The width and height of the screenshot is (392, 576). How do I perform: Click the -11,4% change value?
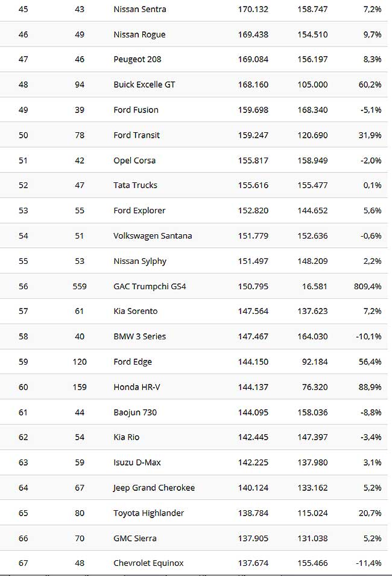[x=369, y=563]
